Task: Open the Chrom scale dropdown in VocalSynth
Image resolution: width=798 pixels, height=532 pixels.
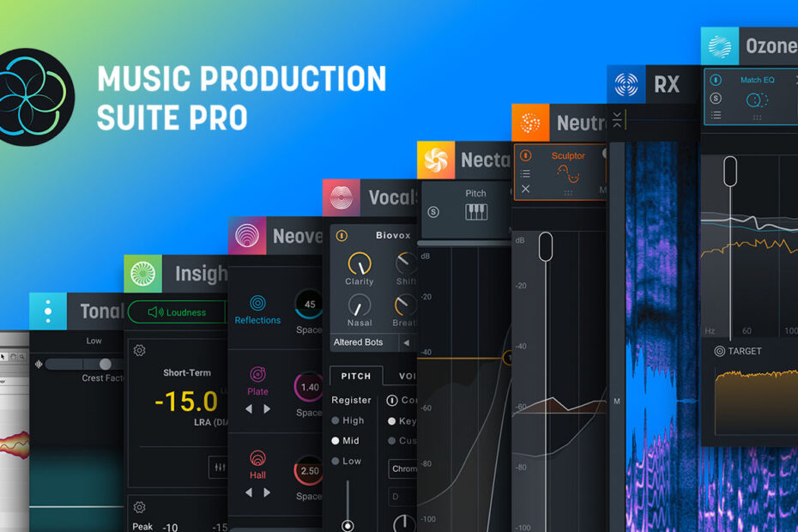Action: tap(402, 469)
